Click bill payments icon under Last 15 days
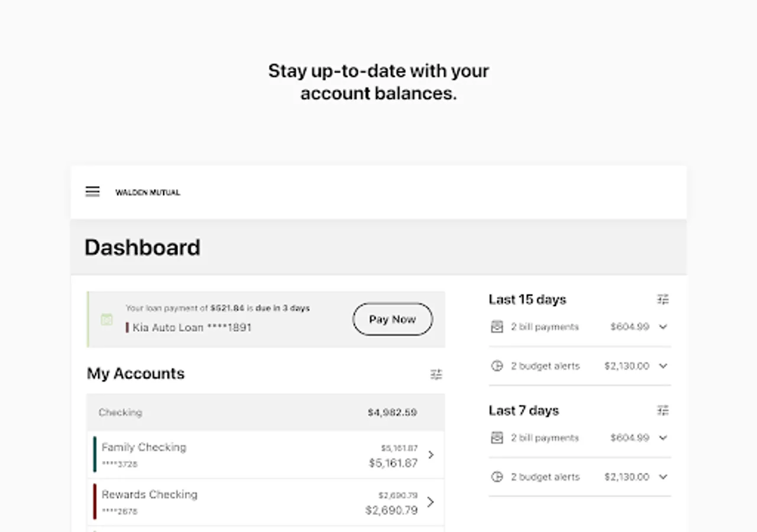Image resolution: width=757 pixels, height=532 pixels. [497, 327]
